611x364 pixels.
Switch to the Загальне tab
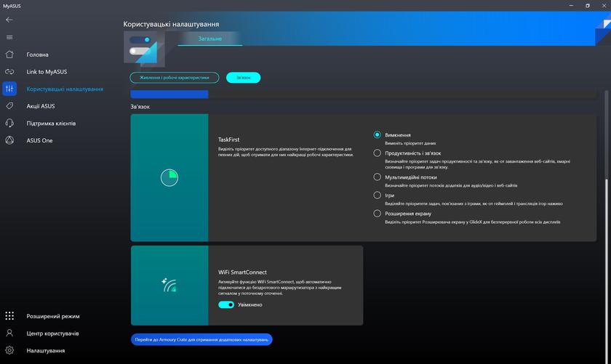tap(210, 39)
